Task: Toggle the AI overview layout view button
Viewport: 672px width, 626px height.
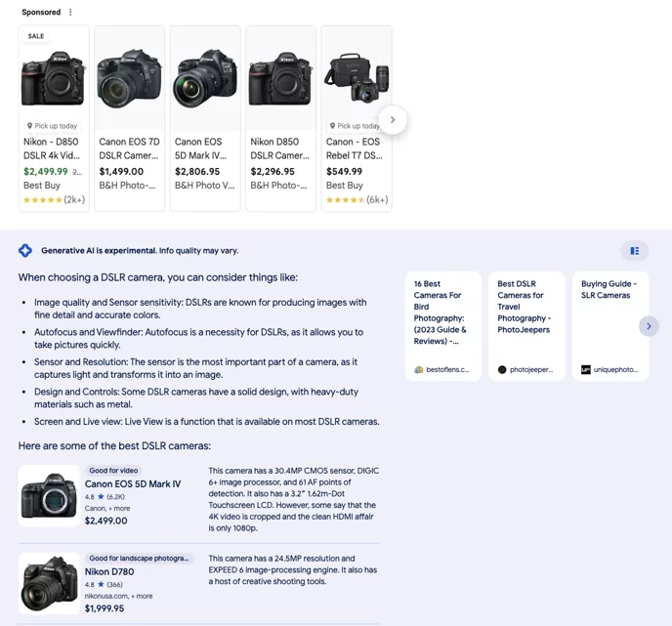Action: (x=634, y=251)
